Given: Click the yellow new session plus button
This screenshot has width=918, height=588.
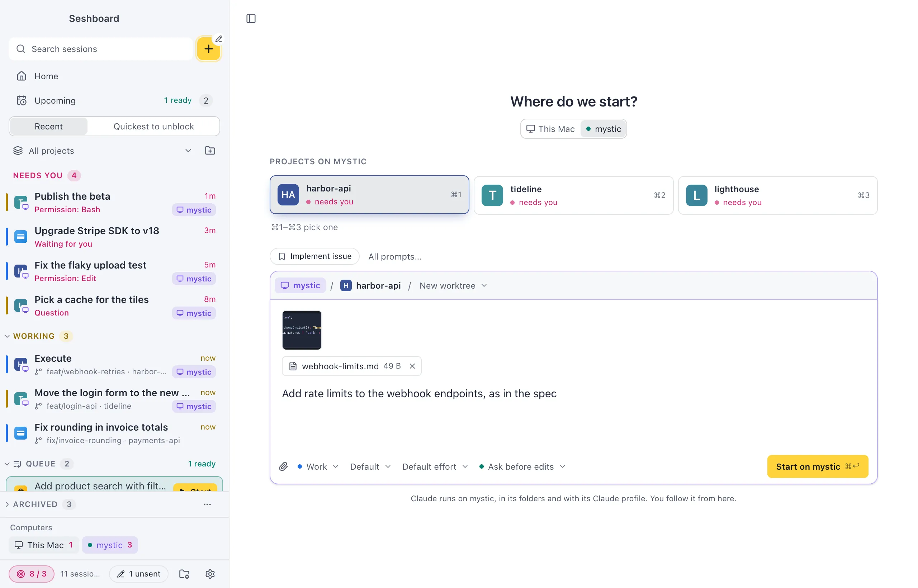Looking at the screenshot, I should 208,49.
